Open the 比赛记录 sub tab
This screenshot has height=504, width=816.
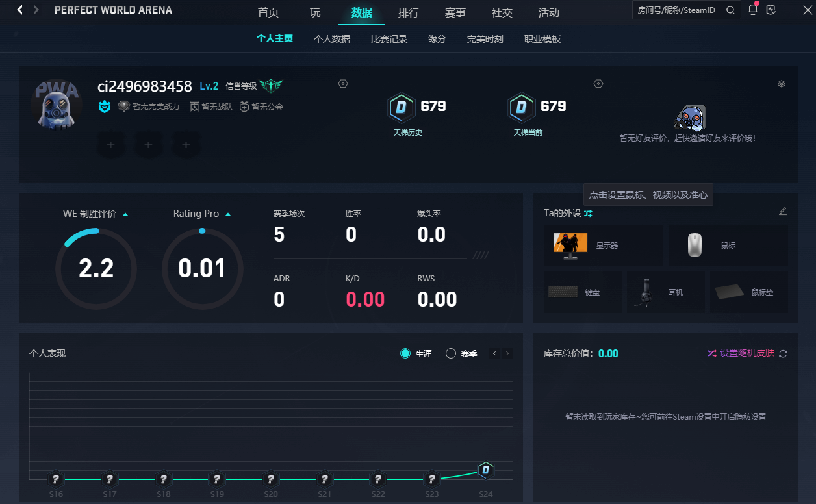point(389,39)
